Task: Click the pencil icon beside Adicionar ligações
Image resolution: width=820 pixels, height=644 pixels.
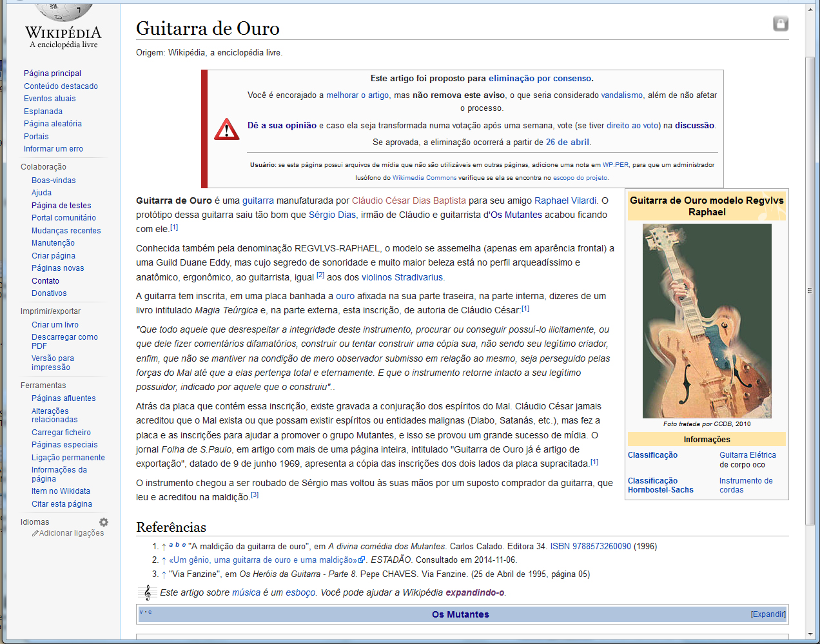Action: click(35, 533)
